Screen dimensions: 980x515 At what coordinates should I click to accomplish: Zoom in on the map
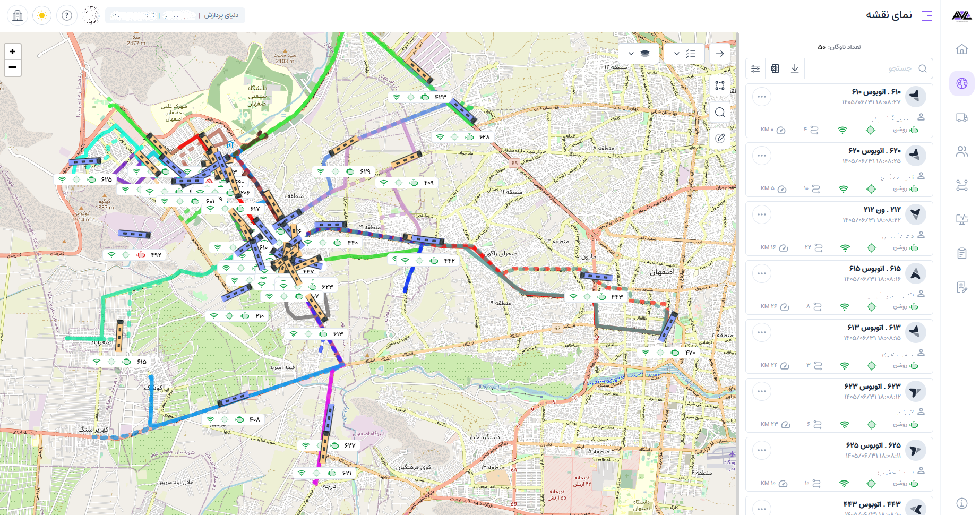pos(12,51)
